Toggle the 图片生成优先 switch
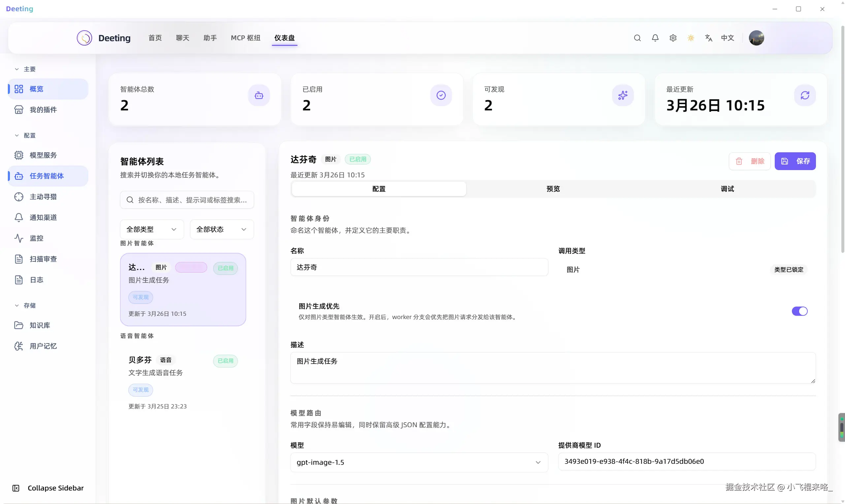845x504 pixels. coord(799,311)
